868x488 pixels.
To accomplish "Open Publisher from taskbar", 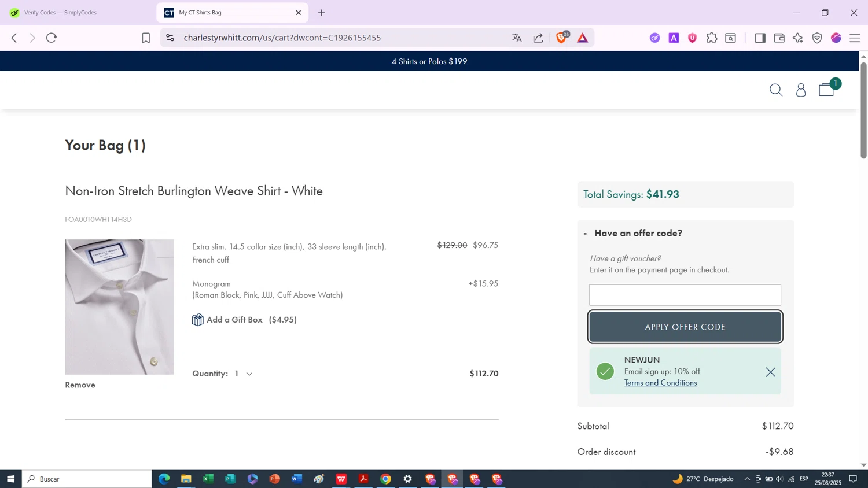I will pos(230,479).
